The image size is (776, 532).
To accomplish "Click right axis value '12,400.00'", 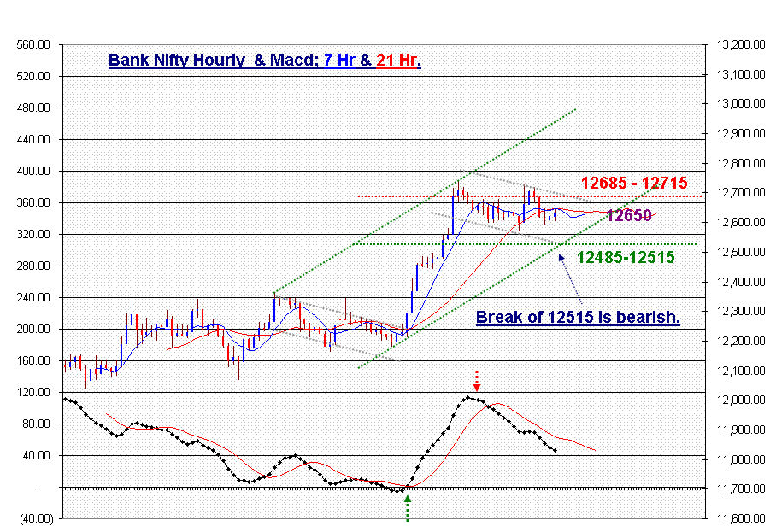I will tap(741, 283).
